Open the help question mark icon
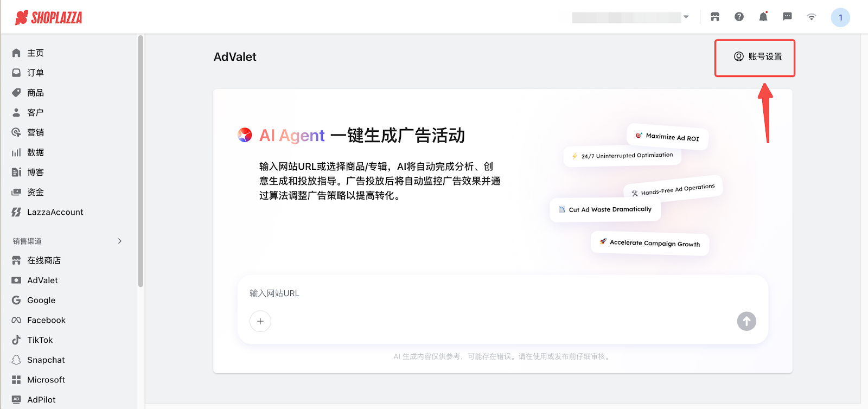Image resolution: width=868 pixels, height=409 pixels. [739, 17]
